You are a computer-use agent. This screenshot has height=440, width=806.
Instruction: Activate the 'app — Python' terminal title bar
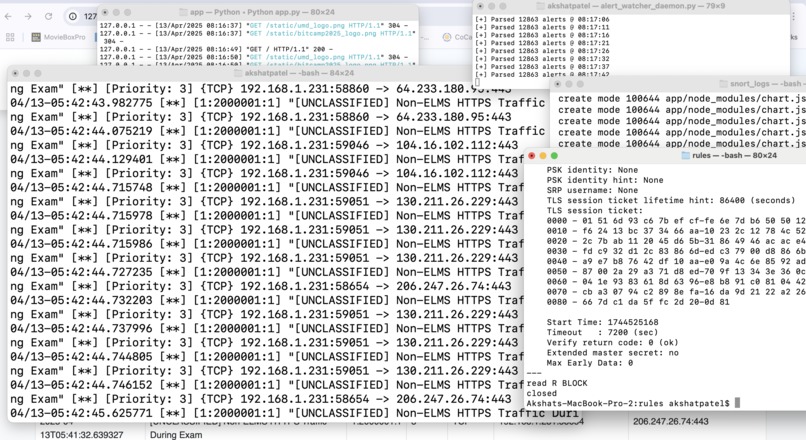(262, 12)
